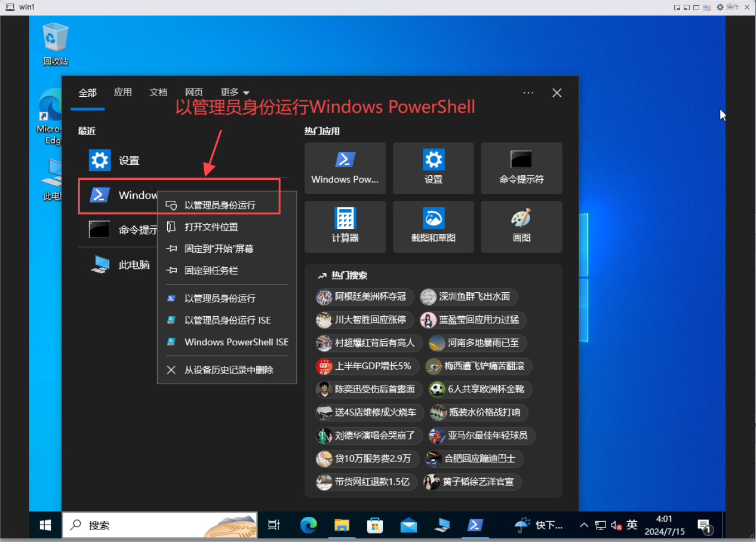Open File Explorer on the taskbar

click(x=342, y=525)
